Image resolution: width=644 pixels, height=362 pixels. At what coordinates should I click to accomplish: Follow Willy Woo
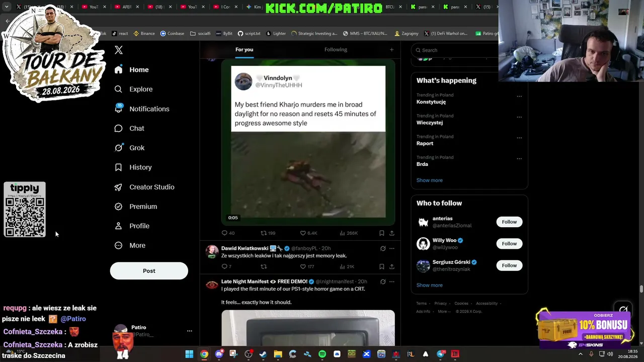pyautogui.click(x=509, y=244)
